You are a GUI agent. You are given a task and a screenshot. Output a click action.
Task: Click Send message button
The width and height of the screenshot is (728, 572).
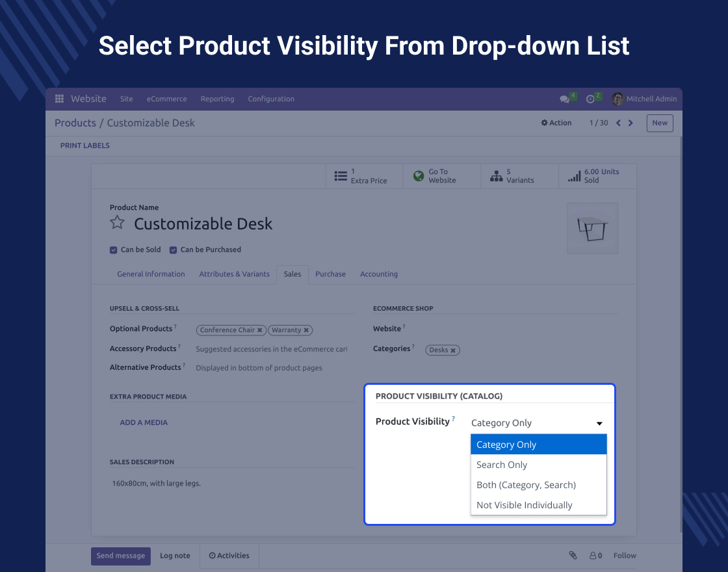[x=121, y=556]
